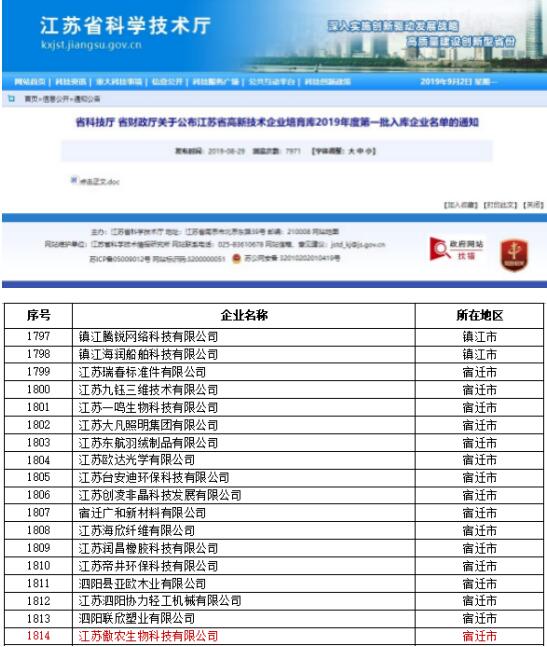Open the 公共互动平台 navigation item
Image resolution: width=547 pixels, height=647 pixels.
pyautogui.click(x=271, y=82)
